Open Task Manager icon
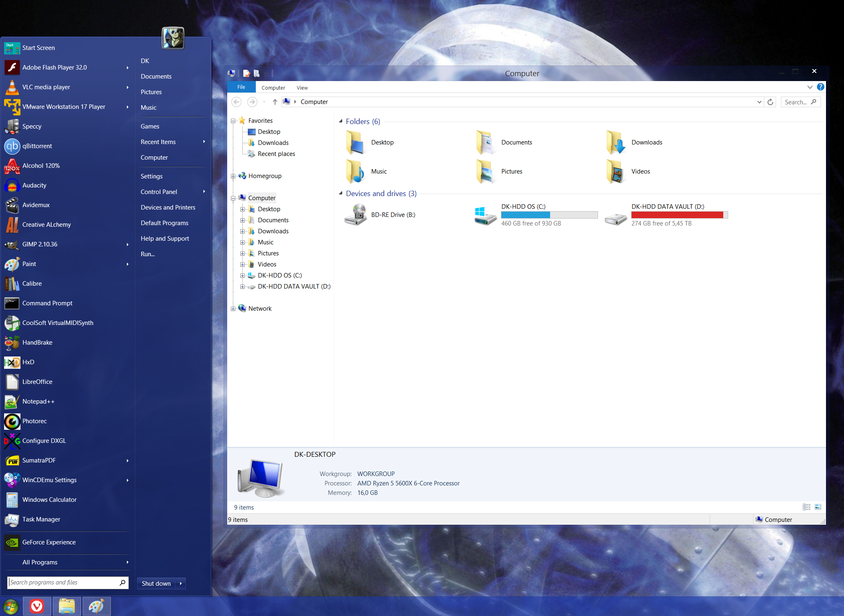The image size is (844, 616). pyautogui.click(x=12, y=519)
